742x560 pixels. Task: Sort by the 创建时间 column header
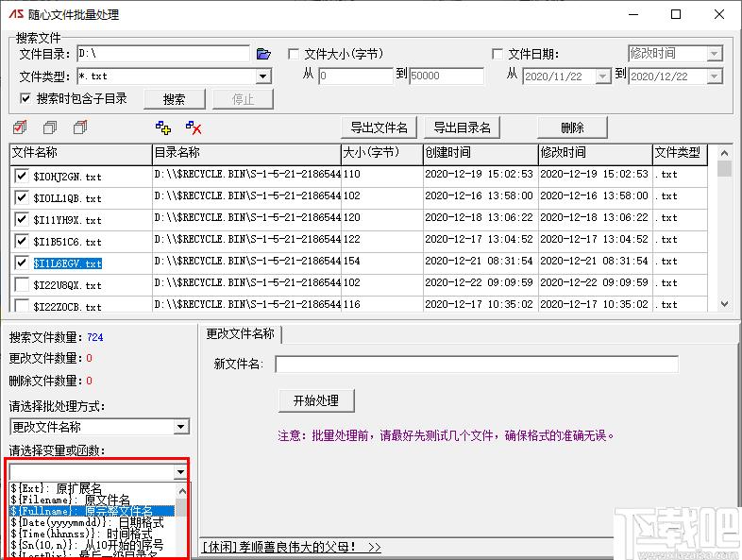click(481, 153)
